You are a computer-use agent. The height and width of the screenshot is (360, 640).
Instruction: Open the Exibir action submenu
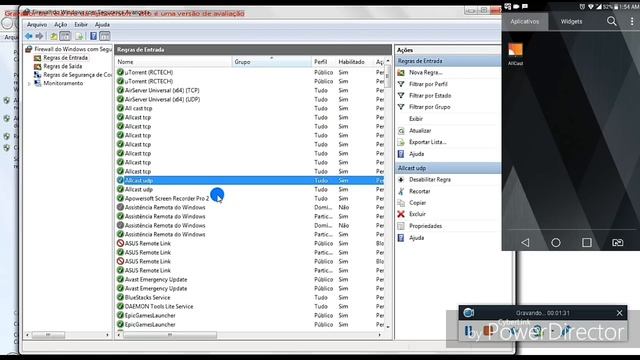(x=416, y=119)
